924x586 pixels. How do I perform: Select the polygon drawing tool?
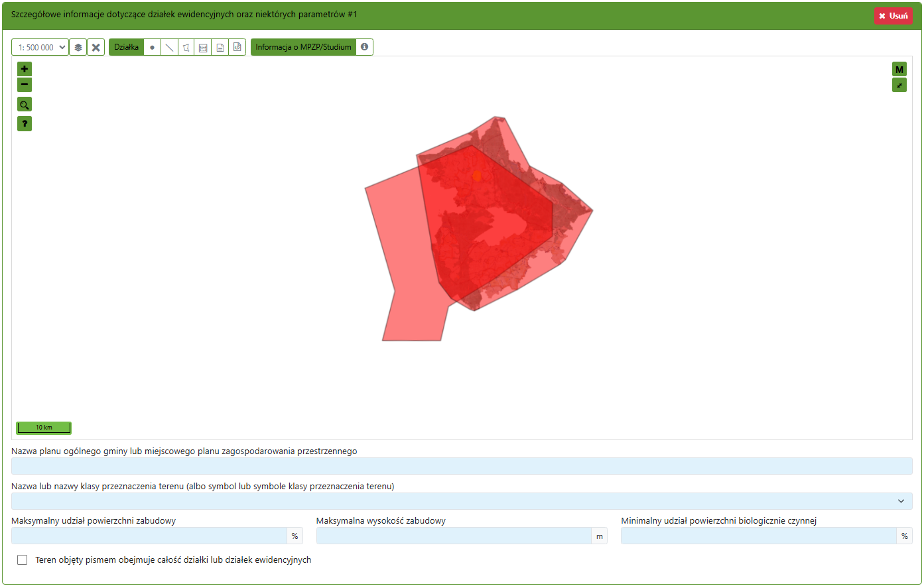pyautogui.click(x=186, y=47)
